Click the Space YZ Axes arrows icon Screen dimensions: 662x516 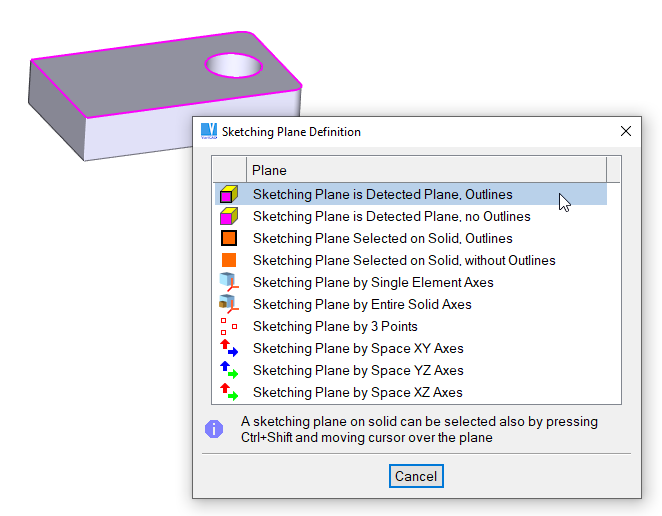[x=229, y=370]
